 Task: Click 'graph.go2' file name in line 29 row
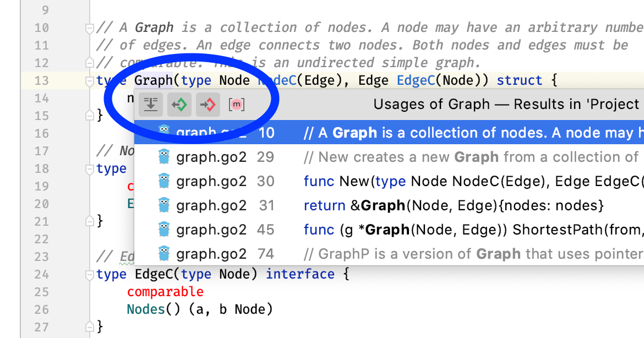[211, 157]
